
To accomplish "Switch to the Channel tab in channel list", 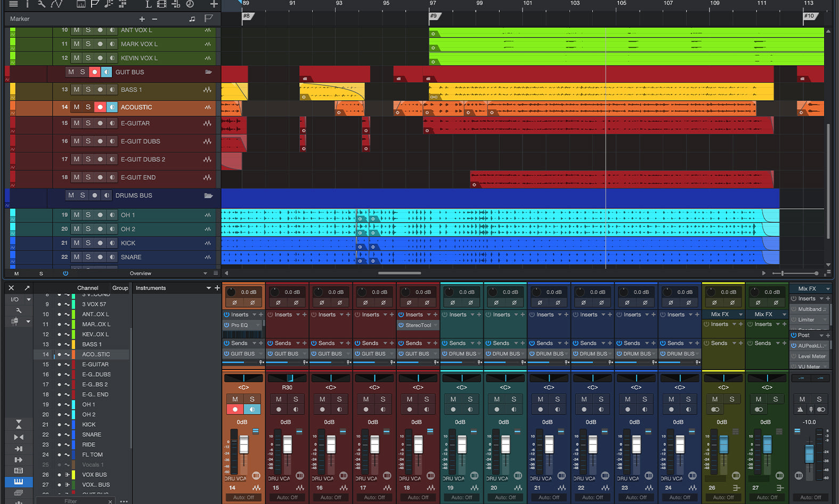I will [x=87, y=288].
